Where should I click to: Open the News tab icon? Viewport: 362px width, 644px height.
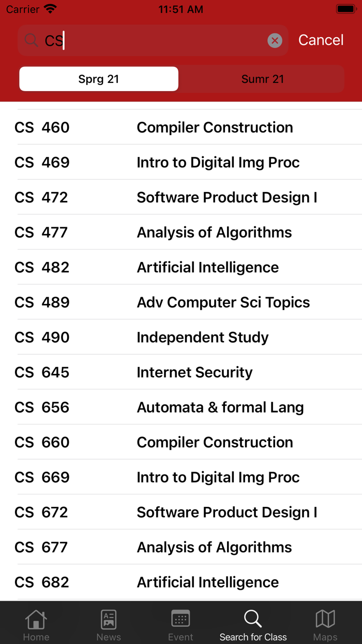click(109, 620)
